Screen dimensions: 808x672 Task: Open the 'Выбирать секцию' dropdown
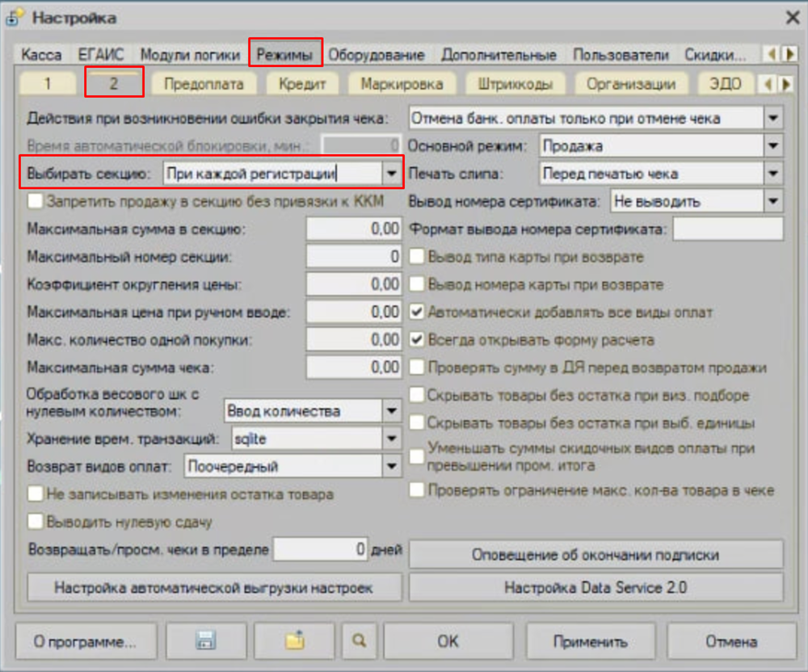pos(392,174)
